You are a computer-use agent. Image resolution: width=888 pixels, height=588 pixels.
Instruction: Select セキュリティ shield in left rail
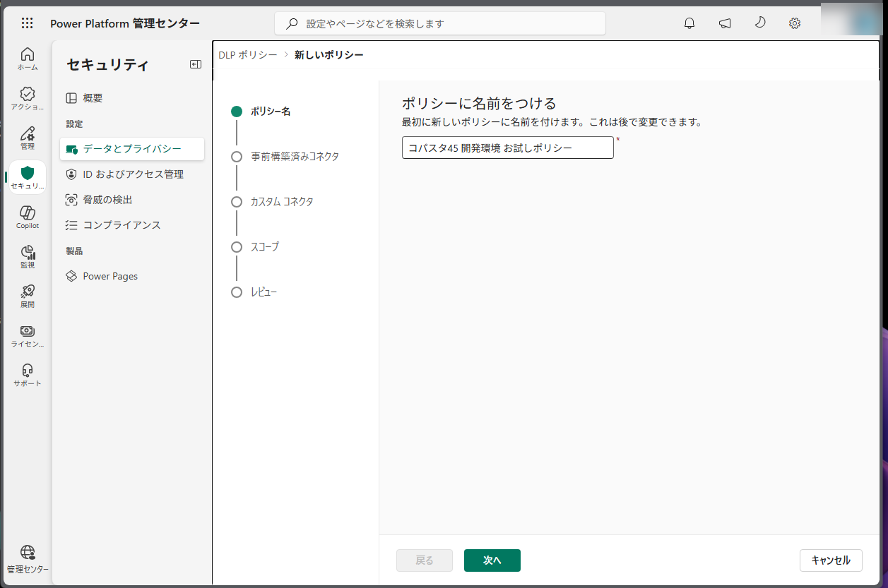(28, 178)
